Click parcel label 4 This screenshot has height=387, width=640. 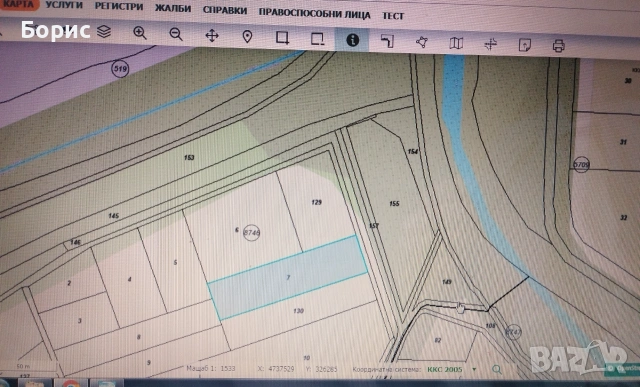click(x=129, y=279)
